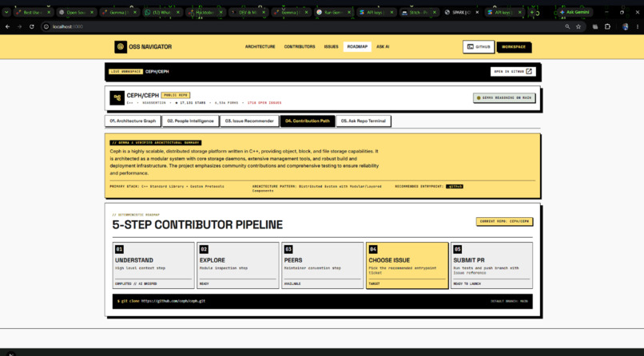Close the SPARK browser tab

point(477,12)
